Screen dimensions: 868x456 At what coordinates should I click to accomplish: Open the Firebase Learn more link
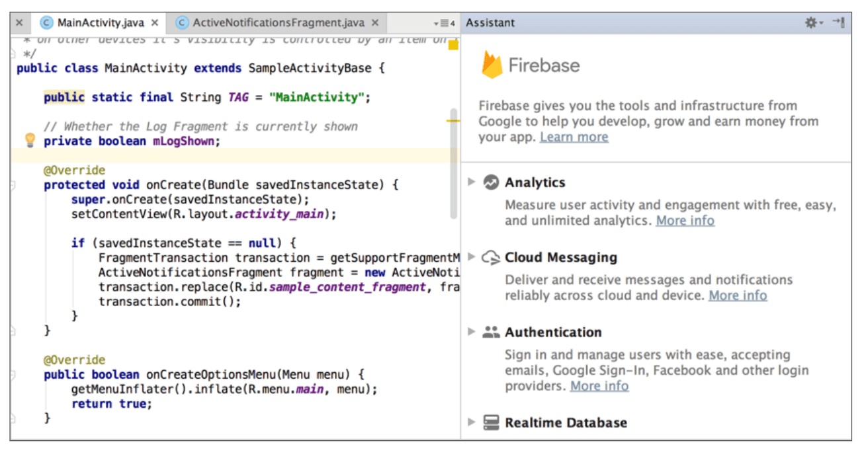(x=574, y=137)
